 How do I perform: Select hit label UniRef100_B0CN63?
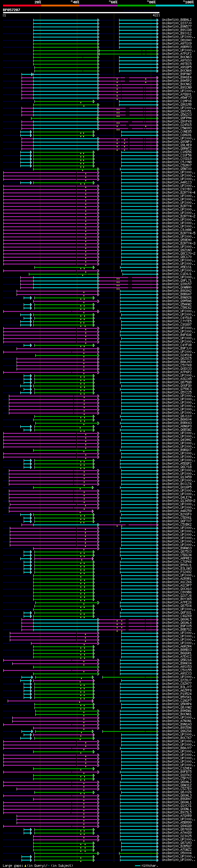tap(177, 57)
